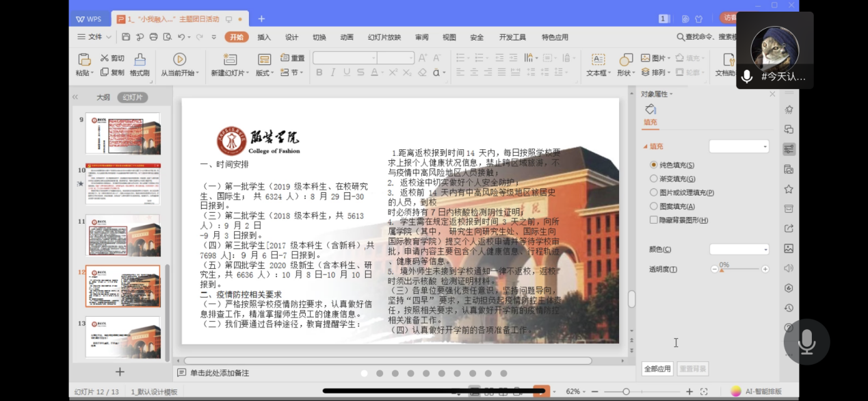Select slide 11 thumbnail in slide panel
This screenshot has height=401, width=868.
(122, 235)
